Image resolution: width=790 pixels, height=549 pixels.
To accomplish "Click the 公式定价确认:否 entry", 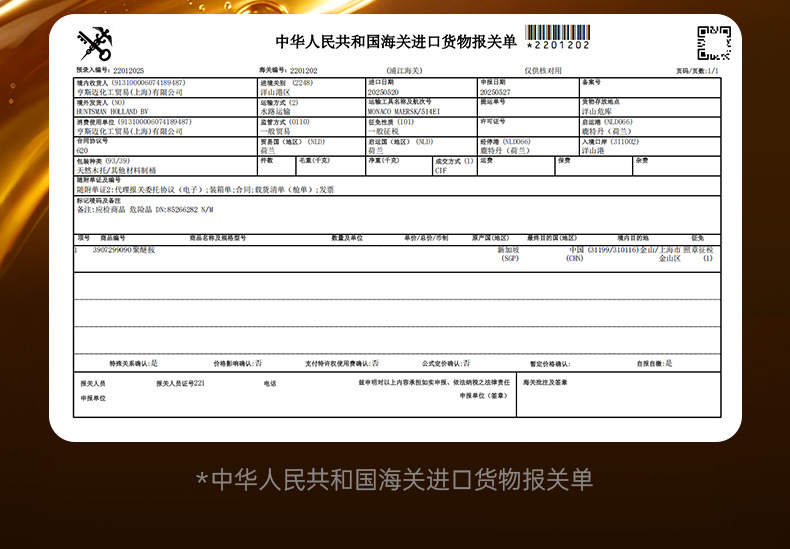I will coord(446,363).
